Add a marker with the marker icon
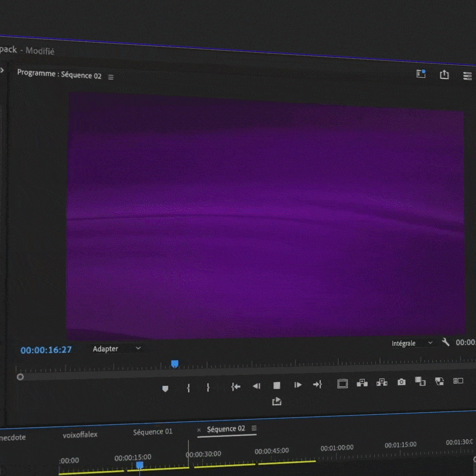476x476 pixels. 165,388
